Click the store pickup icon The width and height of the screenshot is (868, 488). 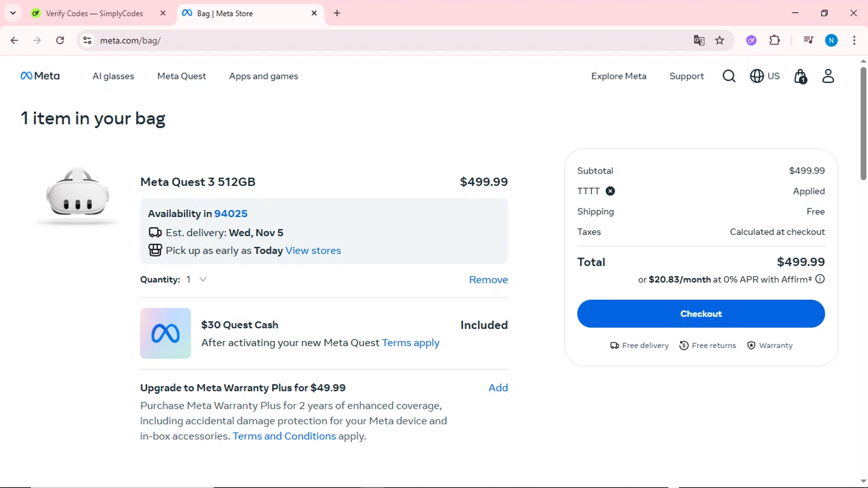[x=155, y=250]
